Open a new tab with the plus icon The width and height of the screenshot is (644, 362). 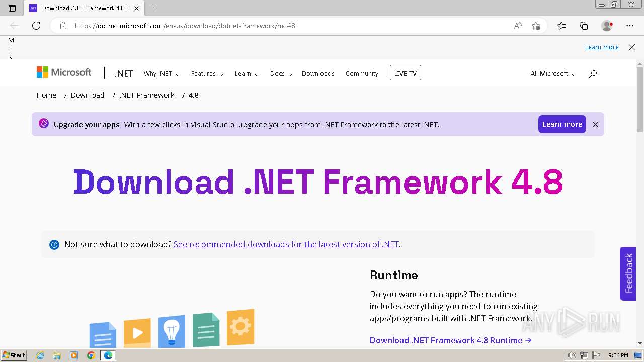coord(153,8)
